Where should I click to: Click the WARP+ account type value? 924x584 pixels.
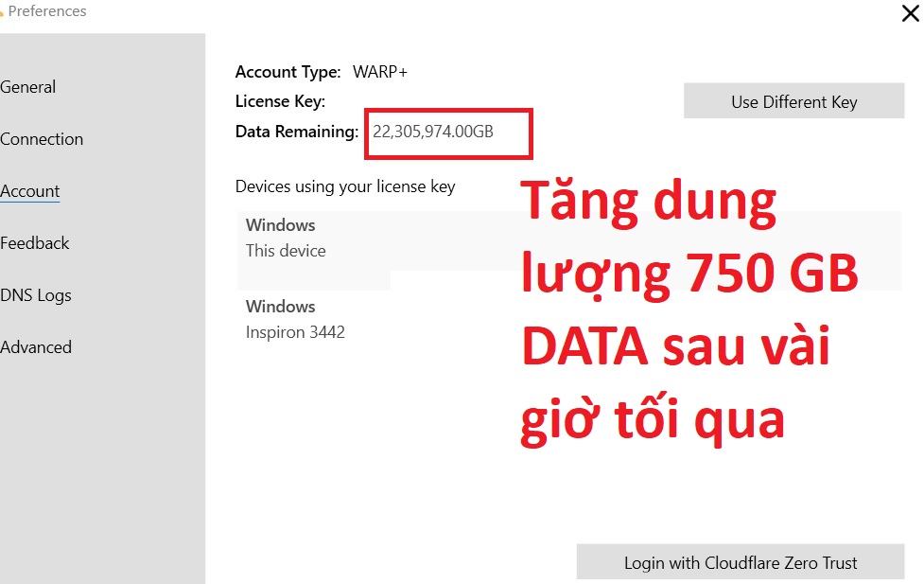coord(380,72)
